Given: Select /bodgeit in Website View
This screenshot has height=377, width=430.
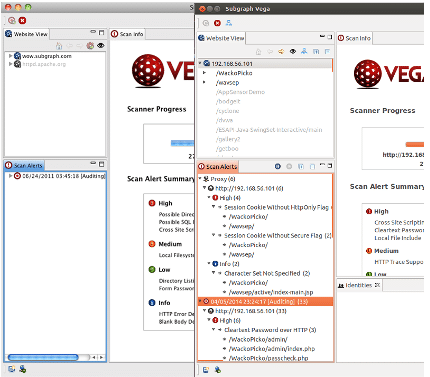Looking at the screenshot, I should pos(228,101).
